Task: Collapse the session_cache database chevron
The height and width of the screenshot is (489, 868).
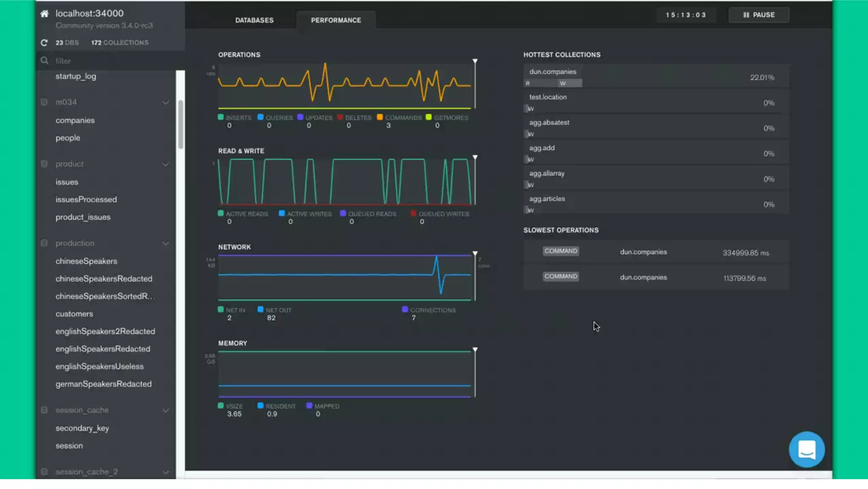Action: pyautogui.click(x=166, y=411)
